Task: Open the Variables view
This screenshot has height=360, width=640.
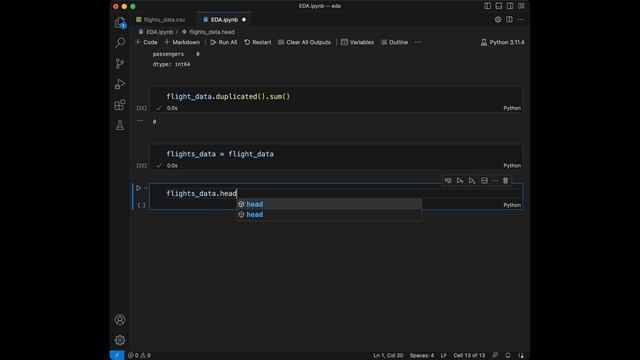Action: 358,42
